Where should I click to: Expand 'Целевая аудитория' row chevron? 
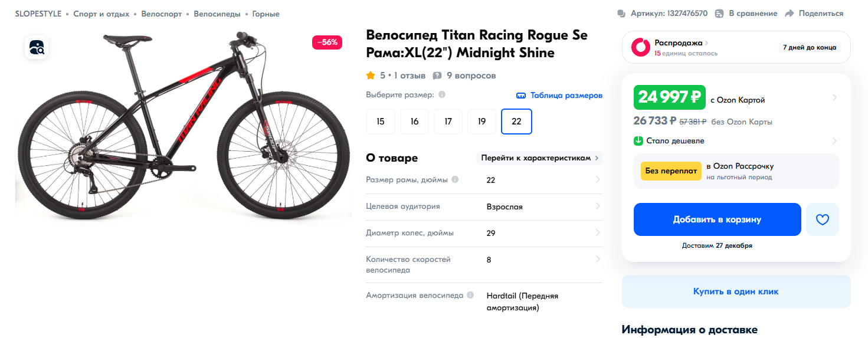tap(597, 206)
